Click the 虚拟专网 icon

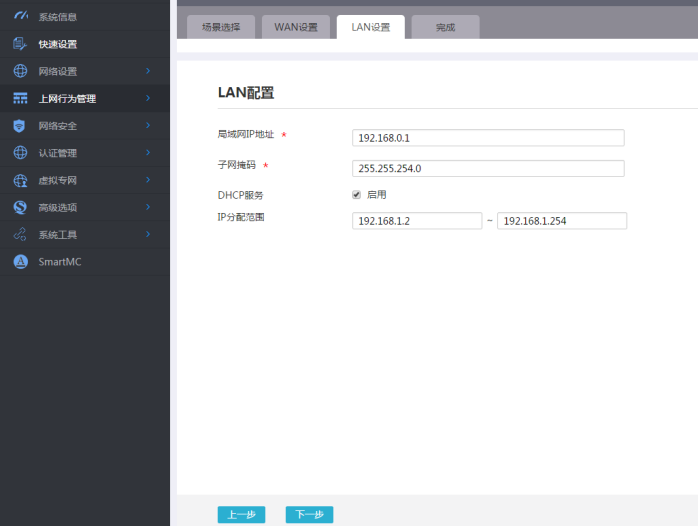(20, 180)
